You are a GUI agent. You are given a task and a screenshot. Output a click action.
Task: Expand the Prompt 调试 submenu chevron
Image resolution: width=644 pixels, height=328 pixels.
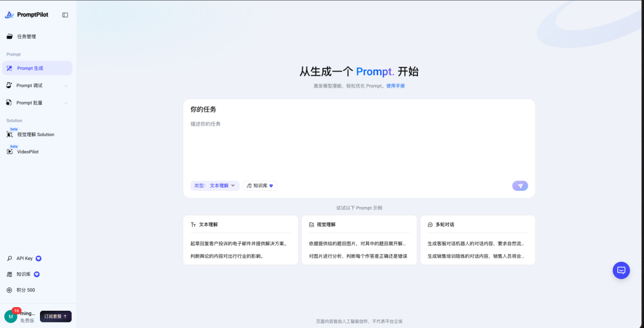point(66,86)
